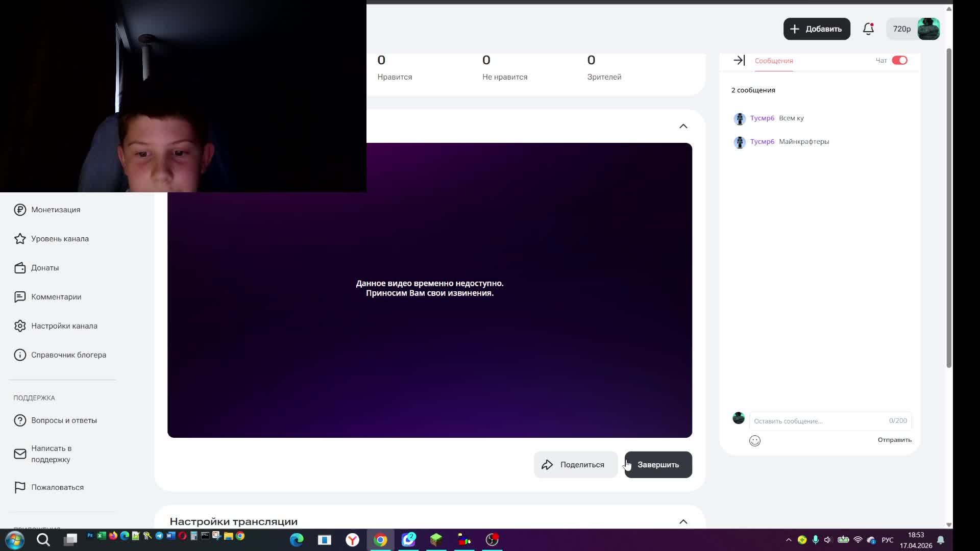Screen dimensions: 980x551
Task: Open Вопросы и ответы support page
Action: tap(64, 420)
